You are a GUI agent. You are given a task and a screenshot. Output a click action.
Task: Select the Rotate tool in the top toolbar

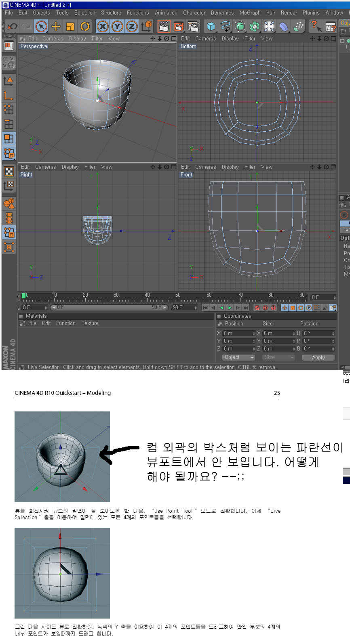tap(85, 26)
